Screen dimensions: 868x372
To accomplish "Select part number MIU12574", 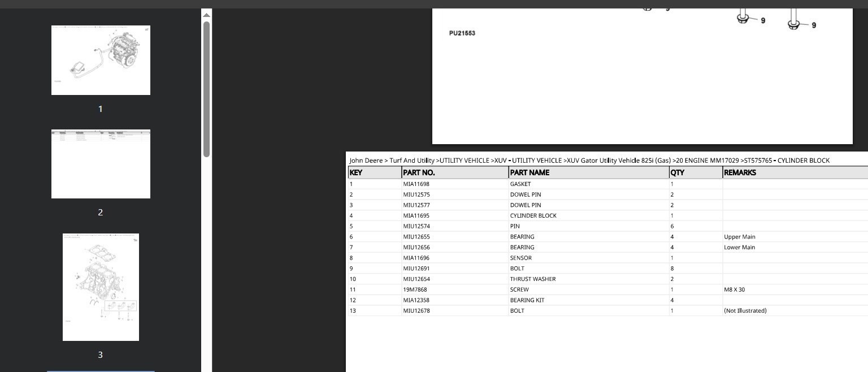I will (416, 226).
